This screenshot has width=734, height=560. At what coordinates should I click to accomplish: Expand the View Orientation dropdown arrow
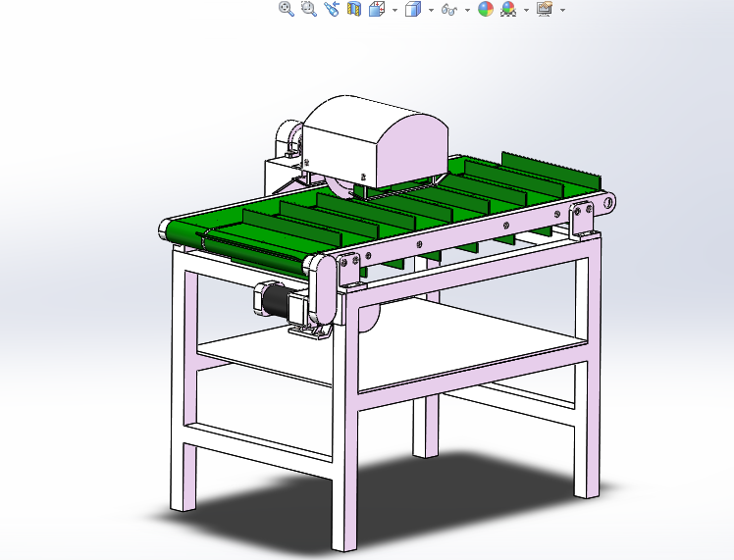394,10
